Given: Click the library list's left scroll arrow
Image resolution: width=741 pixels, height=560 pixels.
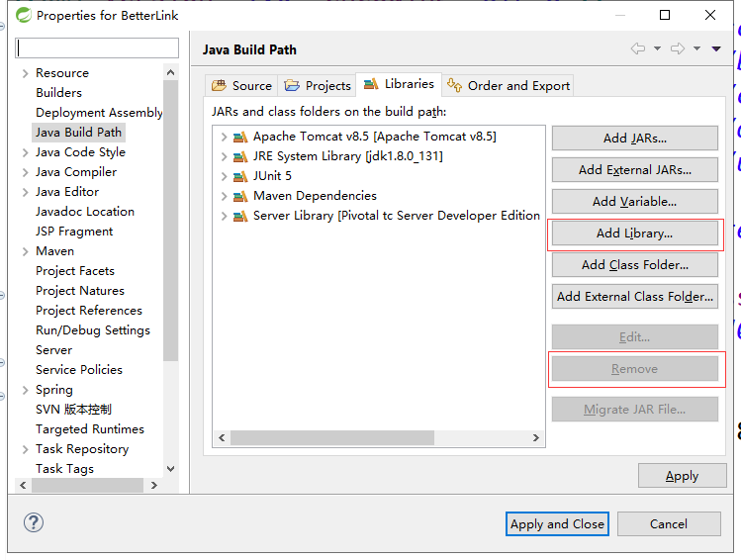Looking at the screenshot, I should (222, 438).
